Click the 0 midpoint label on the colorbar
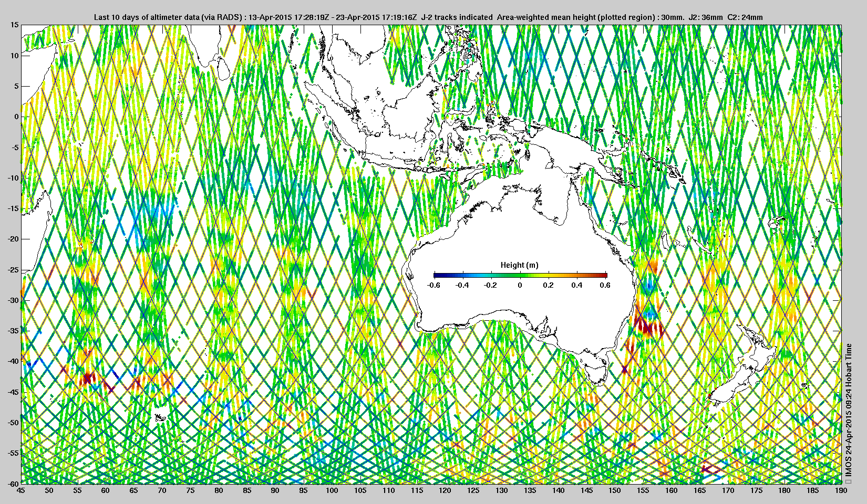Image resolution: width=867 pixels, height=504 pixels. coord(520,285)
